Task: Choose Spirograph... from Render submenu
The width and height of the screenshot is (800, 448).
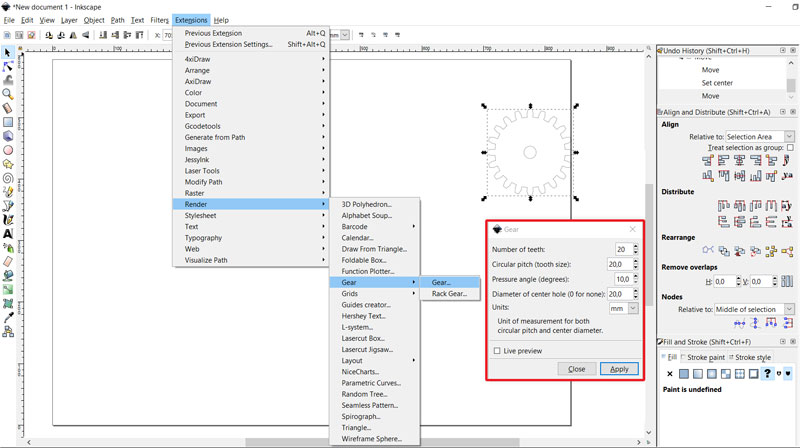Action: click(375, 416)
